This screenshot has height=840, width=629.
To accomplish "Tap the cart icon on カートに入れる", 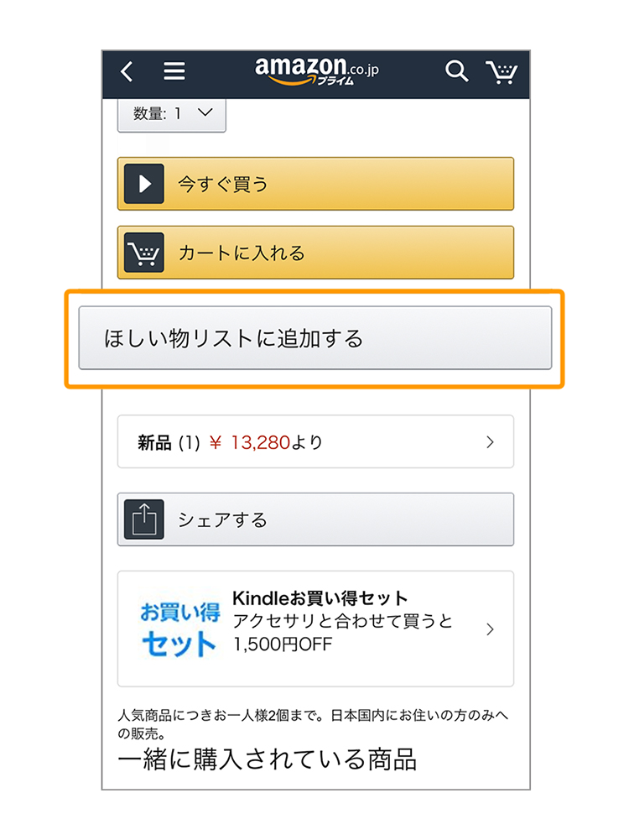I will click(x=144, y=253).
